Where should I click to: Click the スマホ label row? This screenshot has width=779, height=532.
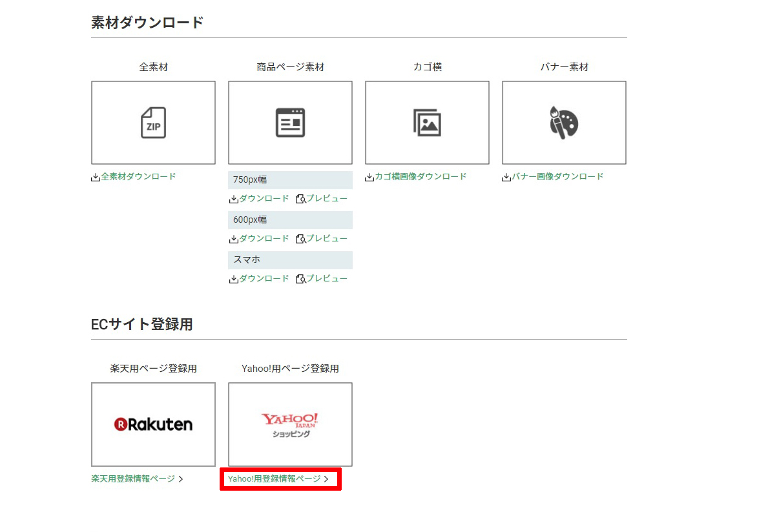pos(290,260)
